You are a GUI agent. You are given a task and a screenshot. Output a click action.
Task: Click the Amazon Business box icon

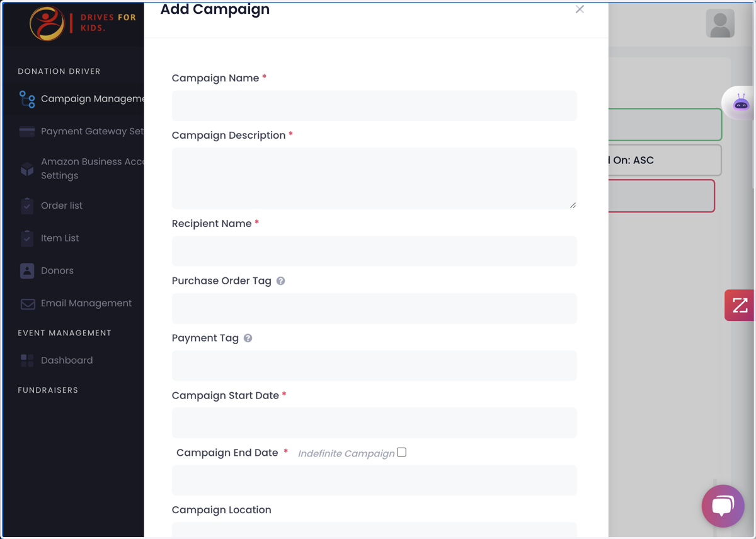click(27, 169)
